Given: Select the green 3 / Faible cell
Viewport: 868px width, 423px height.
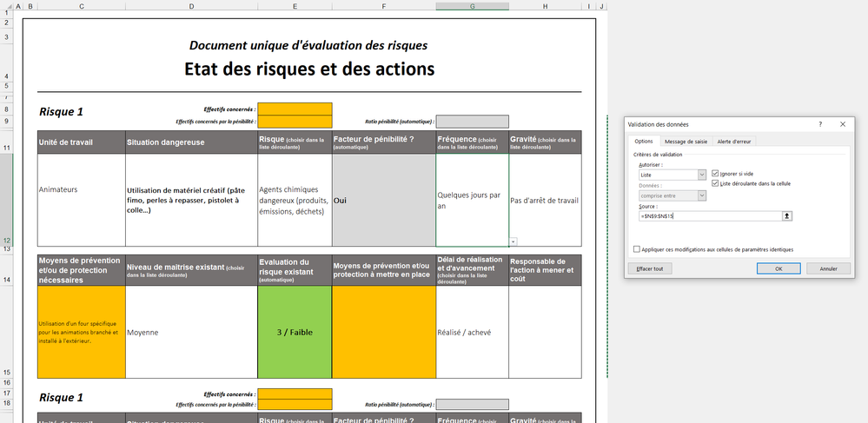Looking at the screenshot, I should [295, 332].
